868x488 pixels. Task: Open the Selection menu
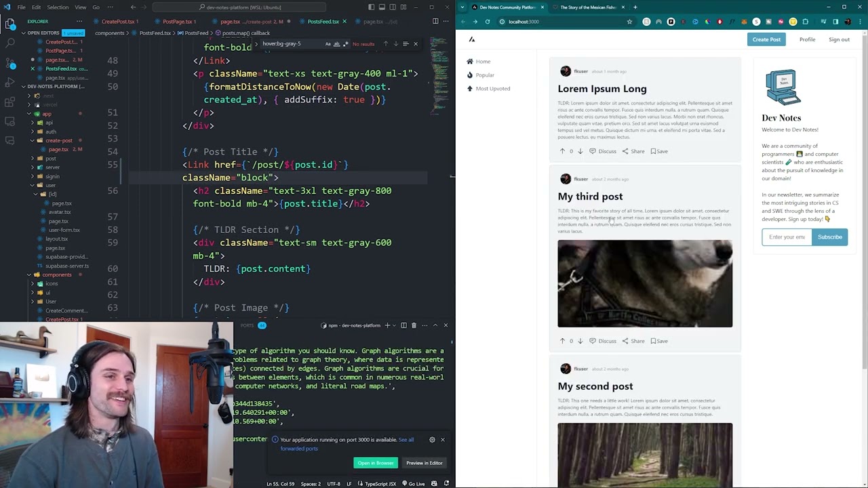point(58,7)
